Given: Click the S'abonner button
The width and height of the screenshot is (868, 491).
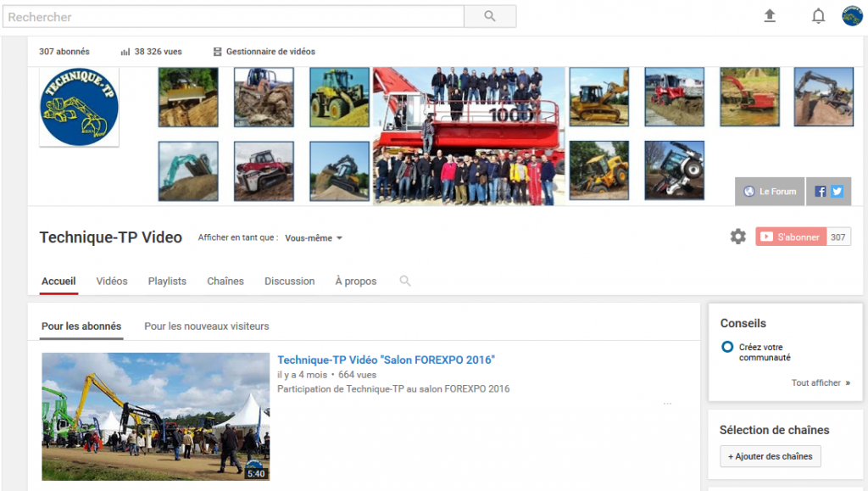Looking at the screenshot, I should coord(791,237).
